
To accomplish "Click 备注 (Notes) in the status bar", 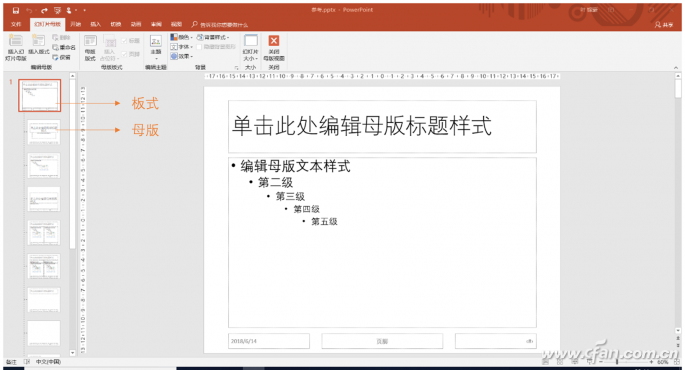I will 11,362.
